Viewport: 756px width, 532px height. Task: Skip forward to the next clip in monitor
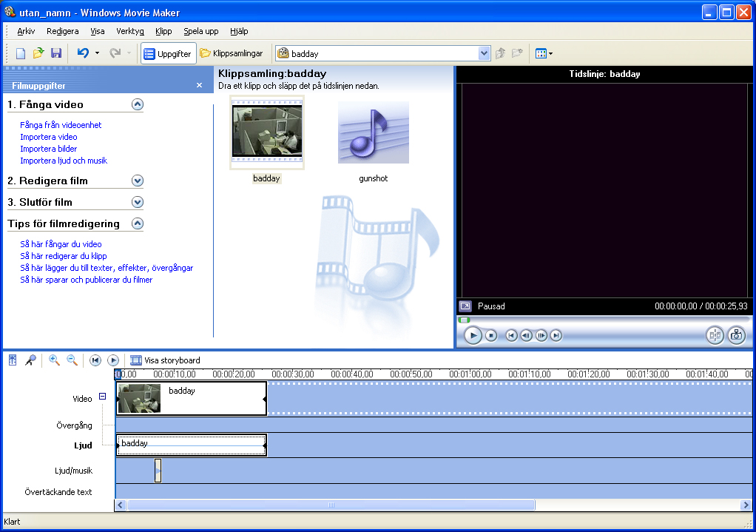[x=556, y=335]
